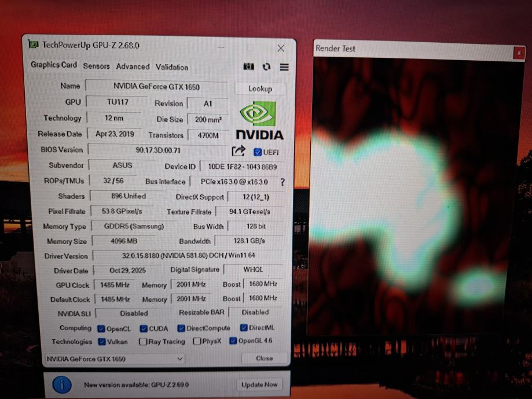532x399 pixels.
Task: Click the Technology field 12 nm
Action: point(114,118)
